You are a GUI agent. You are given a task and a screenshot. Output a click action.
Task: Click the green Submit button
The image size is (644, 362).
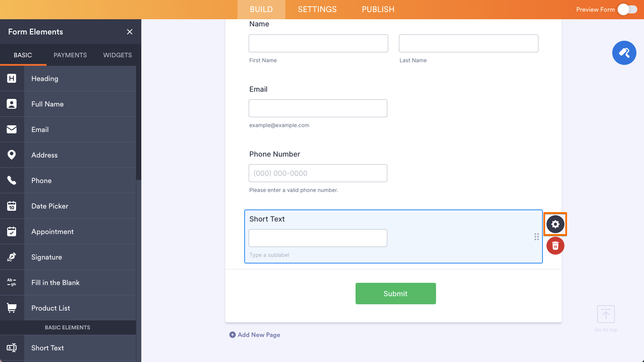[x=396, y=294]
